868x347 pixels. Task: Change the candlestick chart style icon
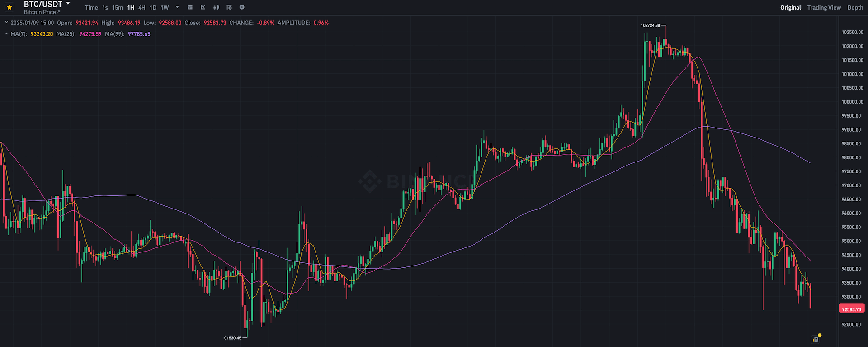216,7
